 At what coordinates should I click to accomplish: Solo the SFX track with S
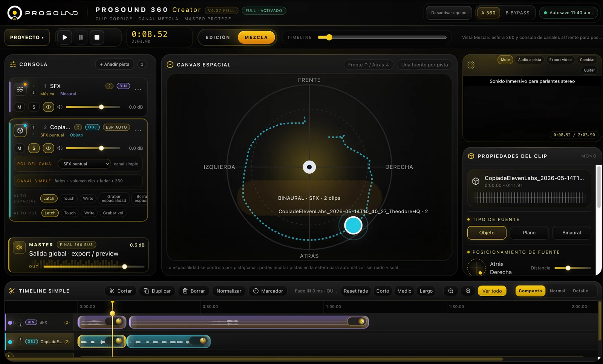(x=34, y=107)
